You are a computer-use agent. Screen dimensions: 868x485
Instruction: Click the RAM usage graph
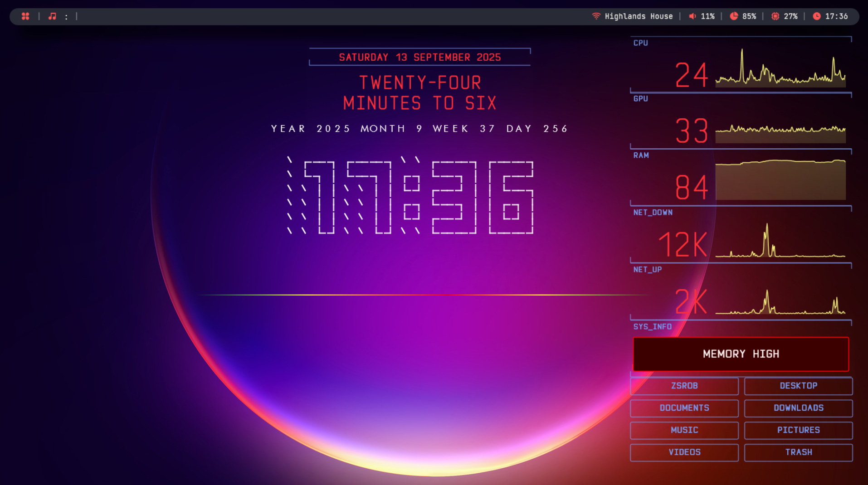click(x=780, y=181)
